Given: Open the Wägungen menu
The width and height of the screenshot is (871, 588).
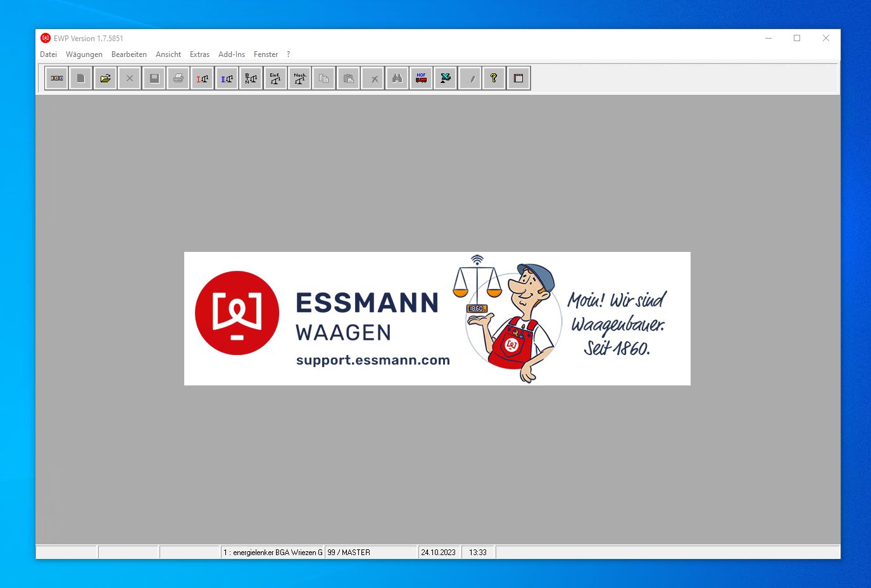Looking at the screenshot, I should click(x=84, y=54).
